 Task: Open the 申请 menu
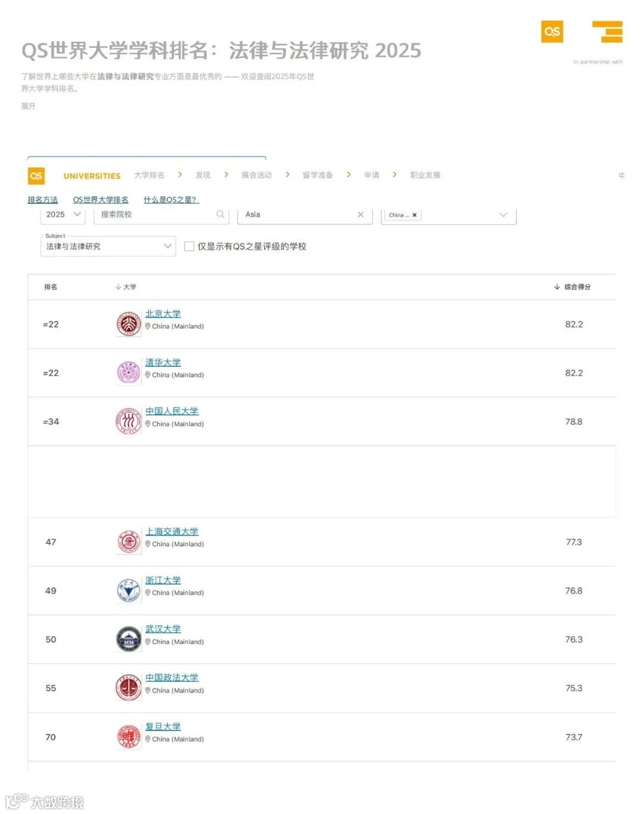[371, 175]
